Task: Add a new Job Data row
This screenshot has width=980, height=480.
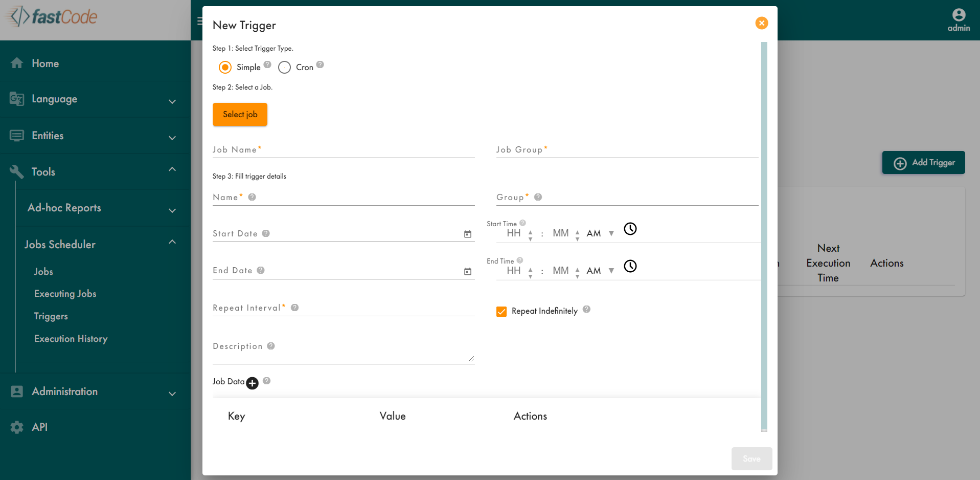Action: tap(252, 383)
